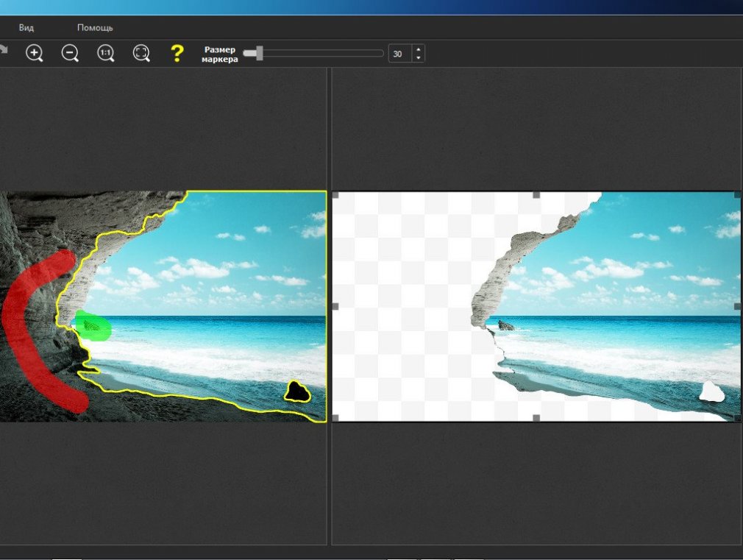Click the bottom-middle crop handle on the result
The width and height of the screenshot is (743, 560).
click(536, 418)
